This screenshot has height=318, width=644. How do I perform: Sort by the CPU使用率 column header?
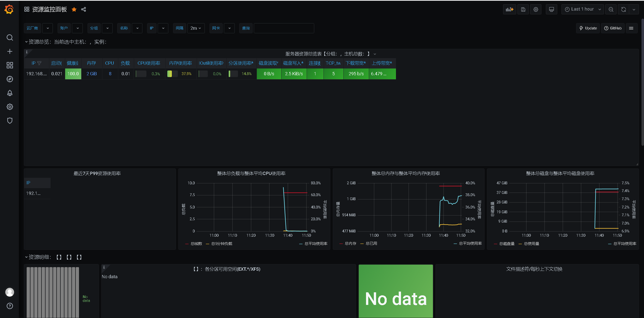149,63
